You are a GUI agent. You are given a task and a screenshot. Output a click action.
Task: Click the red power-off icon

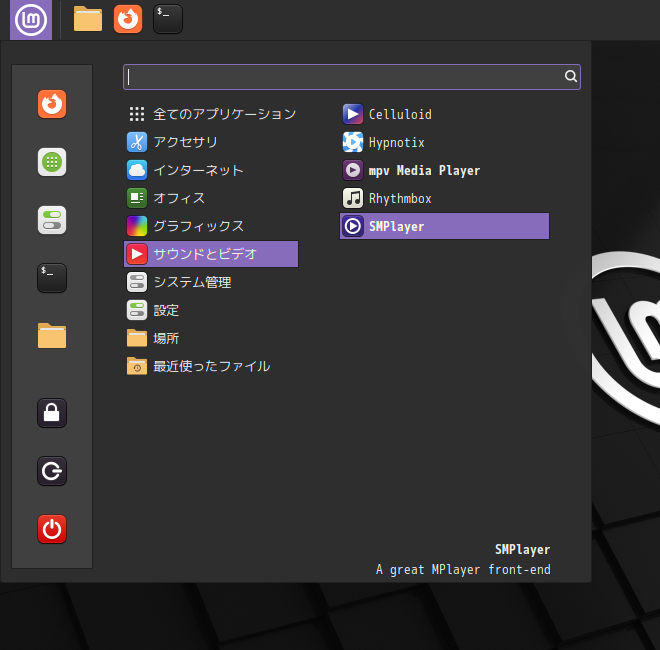point(52,529)
